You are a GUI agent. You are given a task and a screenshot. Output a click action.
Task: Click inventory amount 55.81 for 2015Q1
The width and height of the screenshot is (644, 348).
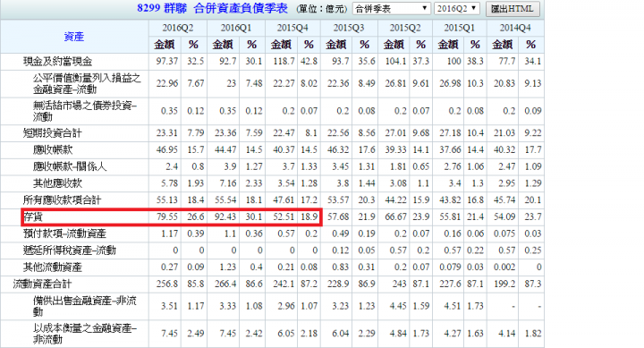pyautogui.click(x=451, y=216)
